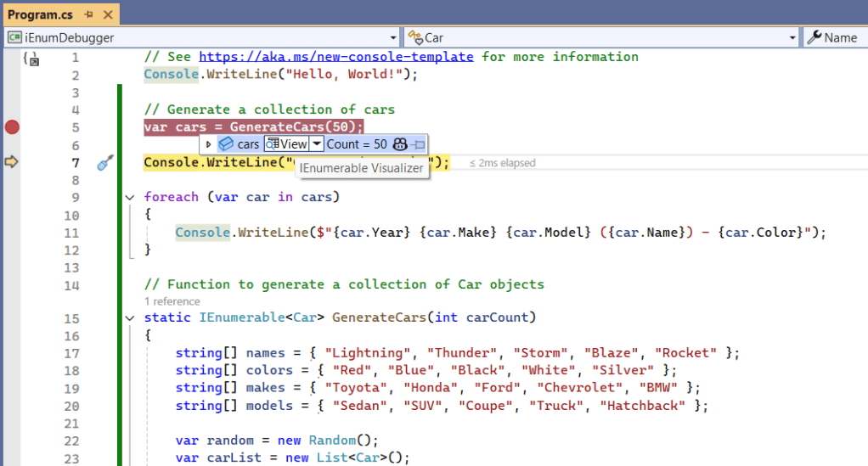
Task: Close the Program.cs tab
Action: click(x=108, y=15)
